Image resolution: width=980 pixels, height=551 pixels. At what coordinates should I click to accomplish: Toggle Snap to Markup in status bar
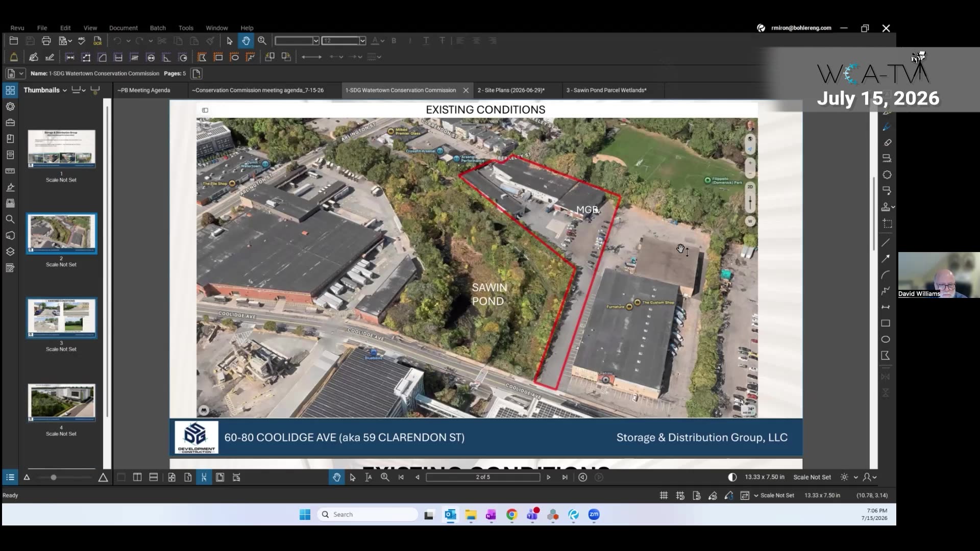pos(713,495)
